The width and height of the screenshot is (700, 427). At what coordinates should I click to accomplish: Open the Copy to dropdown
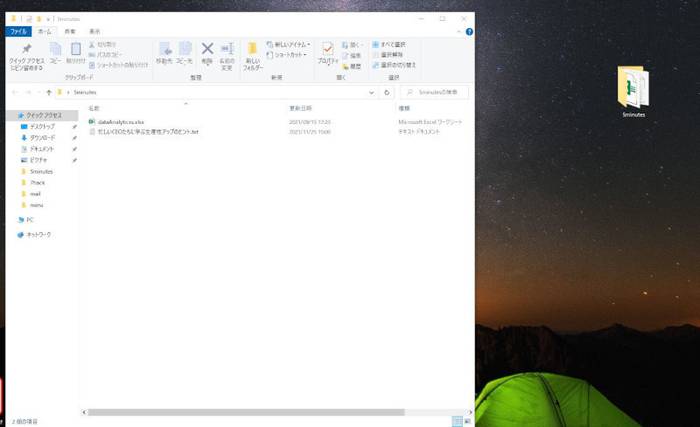(x=184, y=53)
